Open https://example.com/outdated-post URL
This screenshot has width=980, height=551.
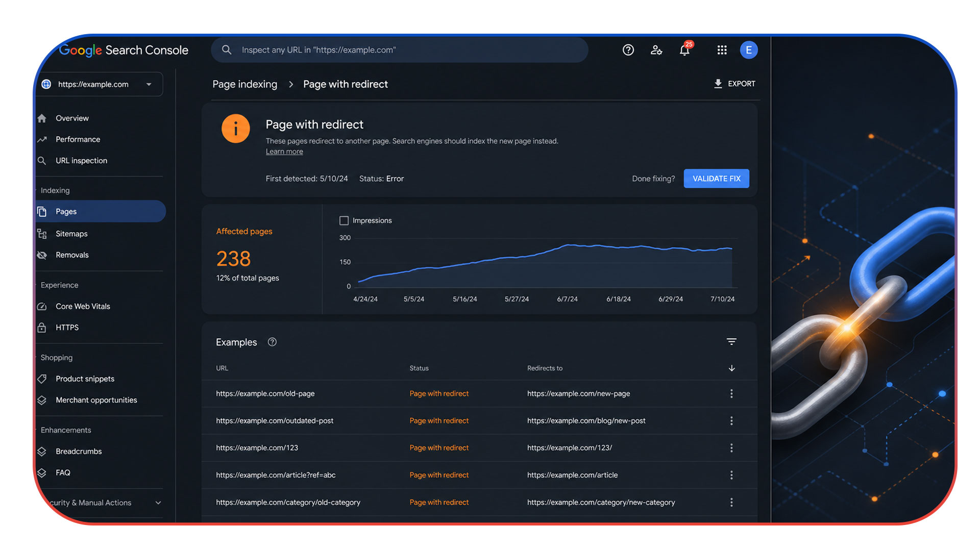pos(274,420)
